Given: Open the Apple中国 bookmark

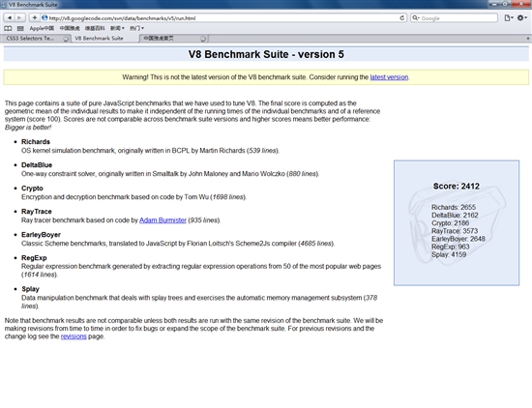Looking at the screenshot, I should [x=42, y=28].
